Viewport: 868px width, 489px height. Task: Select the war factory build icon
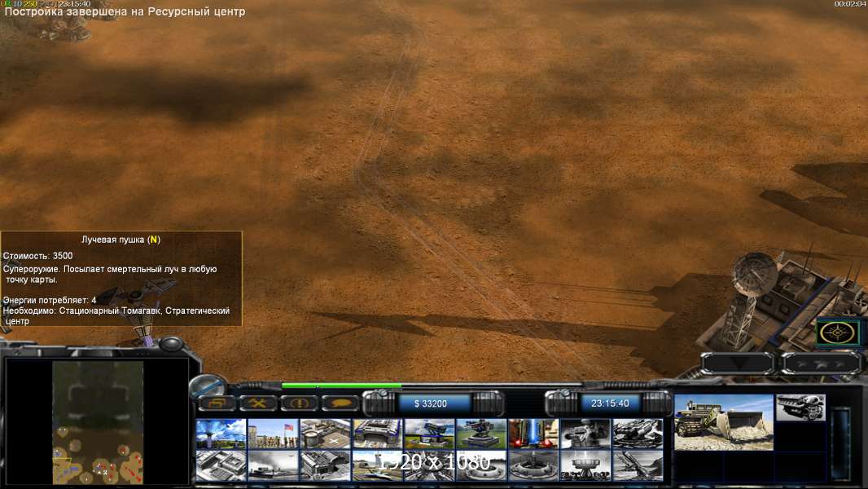coord(378,434)
